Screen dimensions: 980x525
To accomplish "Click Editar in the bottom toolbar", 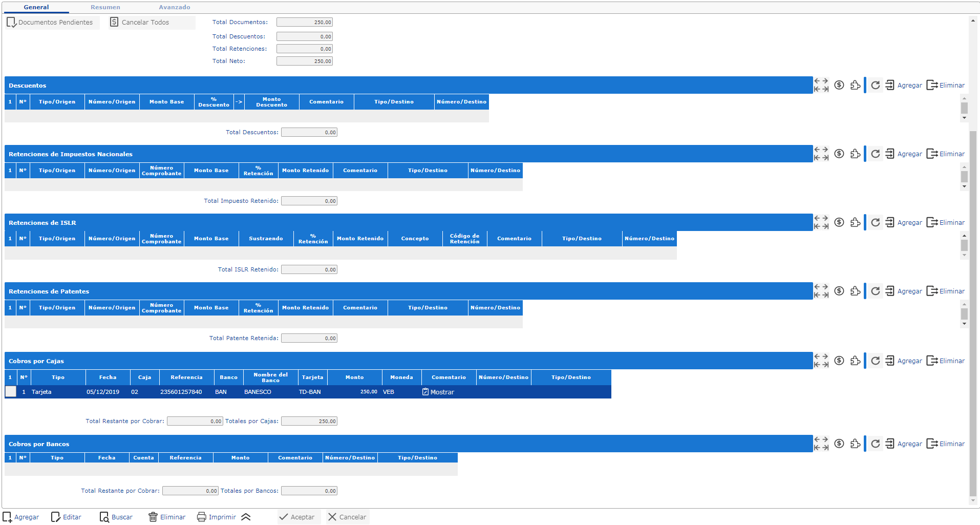I will tap(67, 517).
